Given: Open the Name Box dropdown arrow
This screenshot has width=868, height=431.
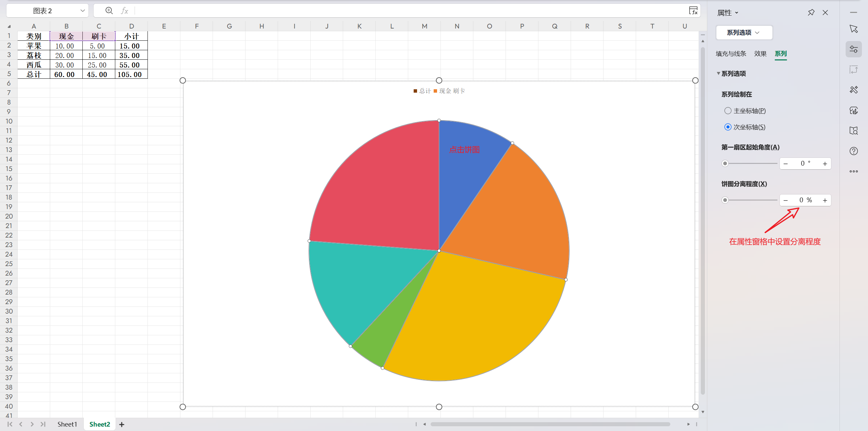Looking at the screenshot, I should tap(82, 11).
